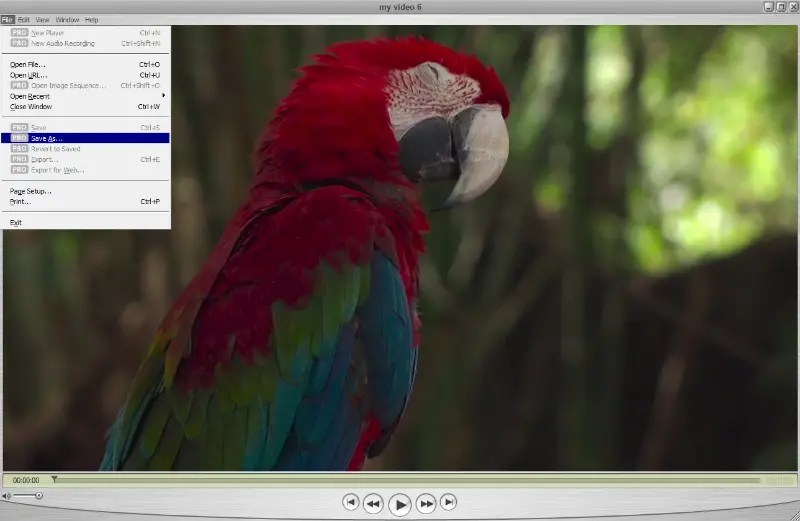Choose New Player menu entry

coord(86,33)
